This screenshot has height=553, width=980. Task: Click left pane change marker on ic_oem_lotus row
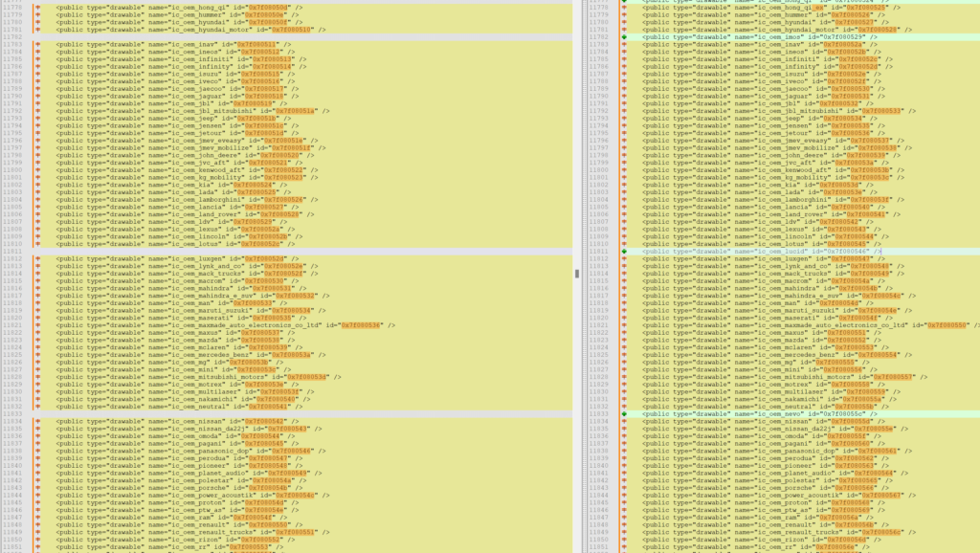click(x=38, y=244)
